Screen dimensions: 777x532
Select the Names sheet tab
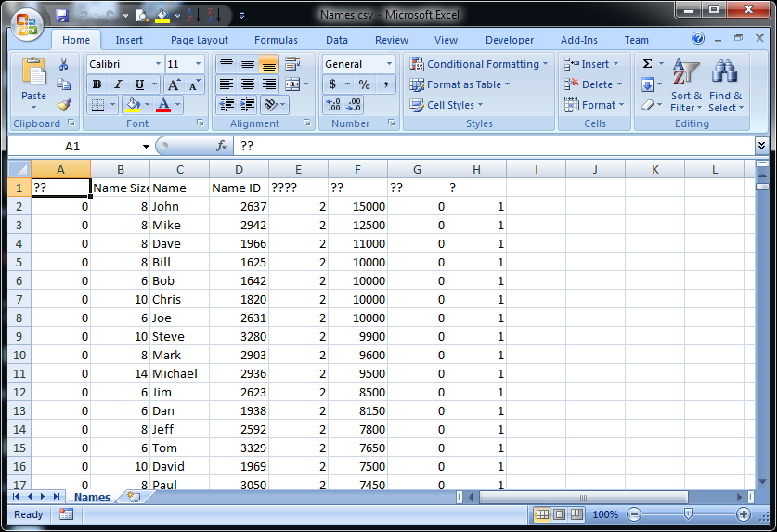(x=92, y=497)
